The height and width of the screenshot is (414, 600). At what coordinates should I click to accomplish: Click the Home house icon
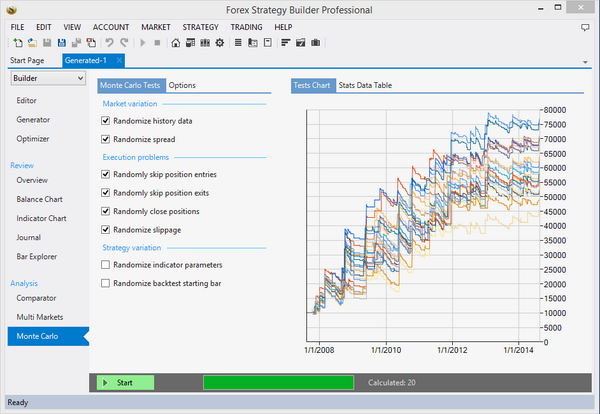coord(176,42)
